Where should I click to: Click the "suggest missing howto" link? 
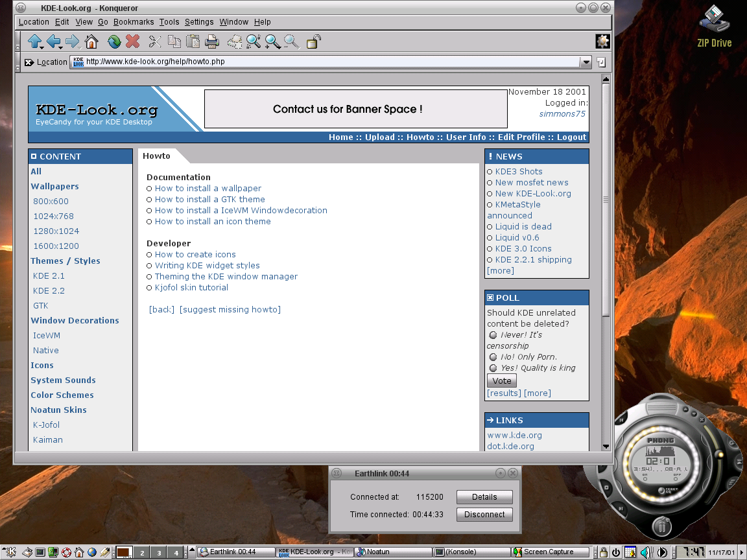[230, 310]
